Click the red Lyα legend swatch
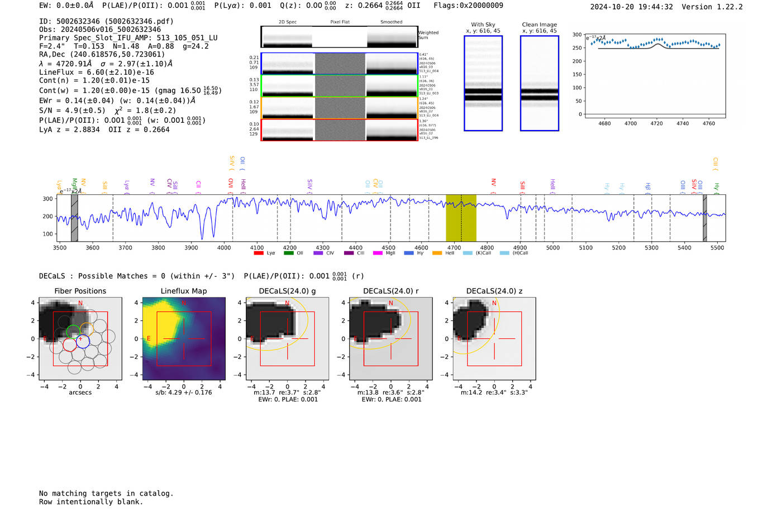782x532 pixels. click(259, 253)
